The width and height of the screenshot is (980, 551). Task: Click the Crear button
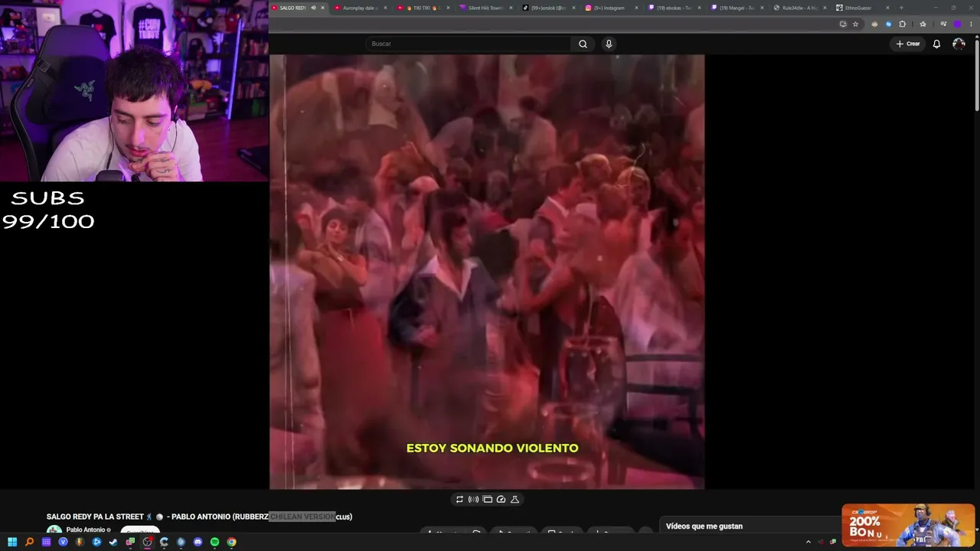pyautogui.click(x=908, y=44)
